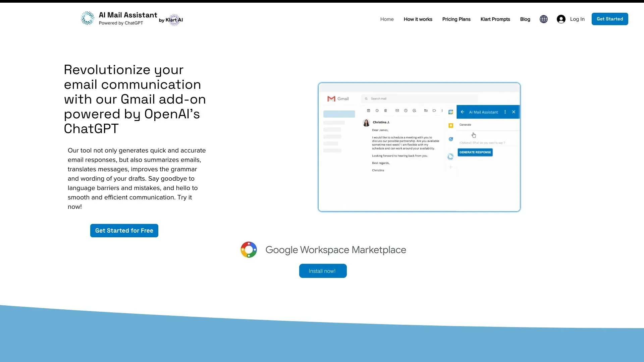
Task: Click the Install now! button
Action: [x=323, y=271]
